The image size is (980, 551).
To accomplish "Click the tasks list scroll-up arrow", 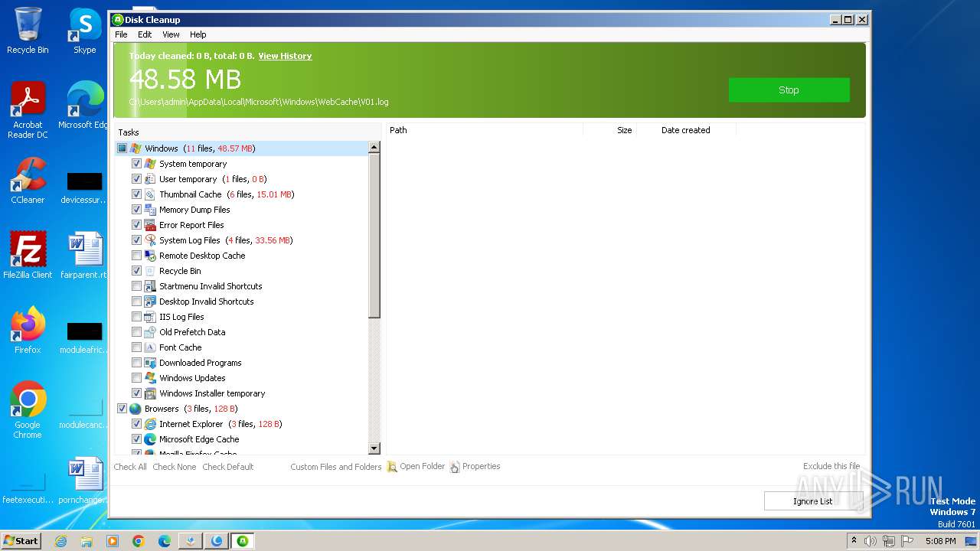I will 374,148.
